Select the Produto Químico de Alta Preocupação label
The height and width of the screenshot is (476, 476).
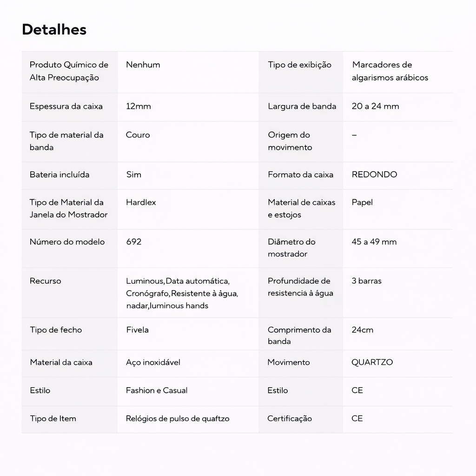(69, 71)
